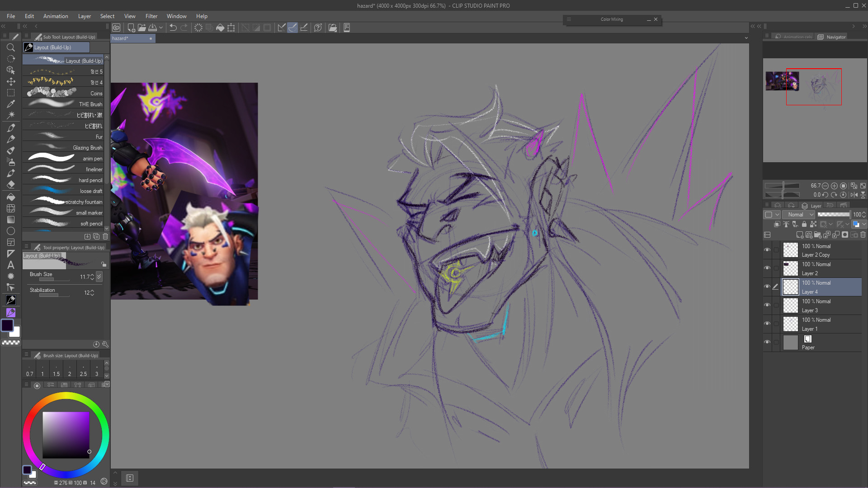Viewport: 868px width, 488px height.
Task: Select the hard pencil sub tool
Action: 63,180
